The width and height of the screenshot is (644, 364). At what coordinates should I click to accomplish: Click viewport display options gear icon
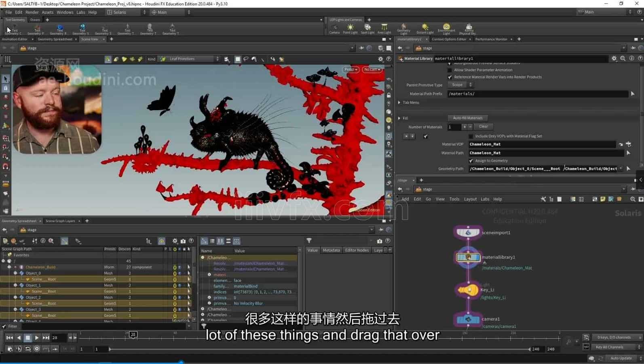click(x=380, y=59)
